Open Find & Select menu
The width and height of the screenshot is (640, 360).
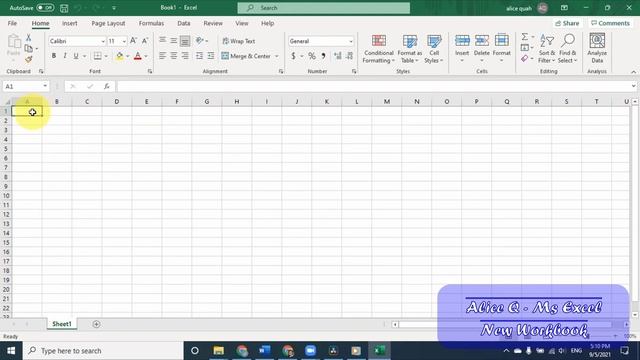pos(568,49)
